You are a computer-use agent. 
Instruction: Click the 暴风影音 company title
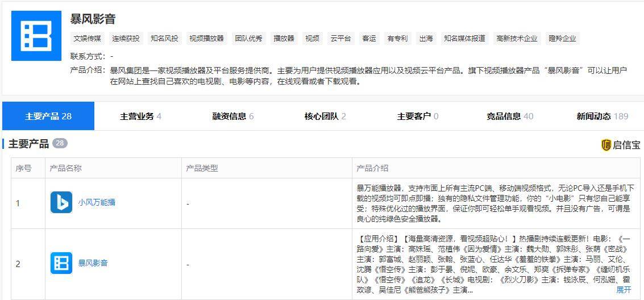[x=93, y=19]
